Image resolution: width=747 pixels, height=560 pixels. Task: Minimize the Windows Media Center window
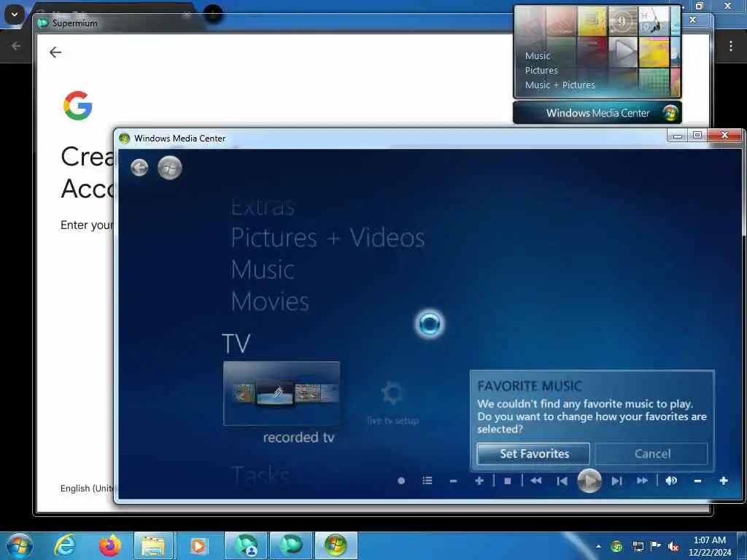[678, 136]
